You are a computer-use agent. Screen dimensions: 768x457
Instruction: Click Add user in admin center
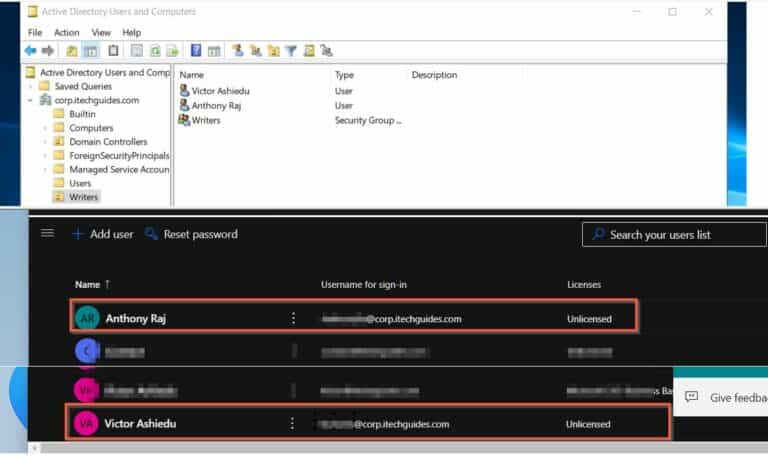click(x=103, y=234)
